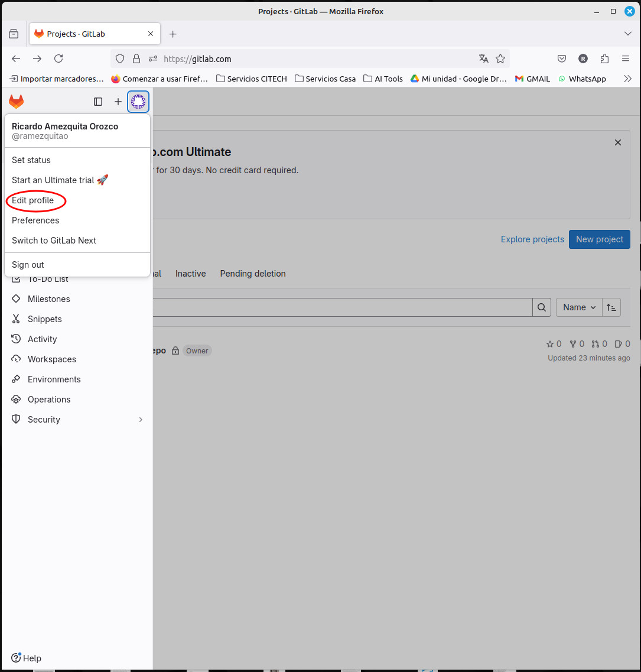Choose Preferences in the user menu
This screenshot has height=672, width=641.
click(x=35, y=220)
